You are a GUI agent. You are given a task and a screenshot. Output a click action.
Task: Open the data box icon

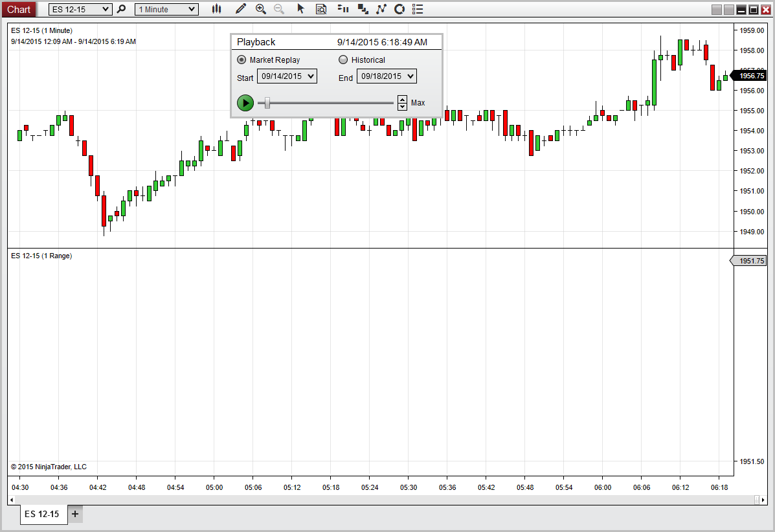321,9
